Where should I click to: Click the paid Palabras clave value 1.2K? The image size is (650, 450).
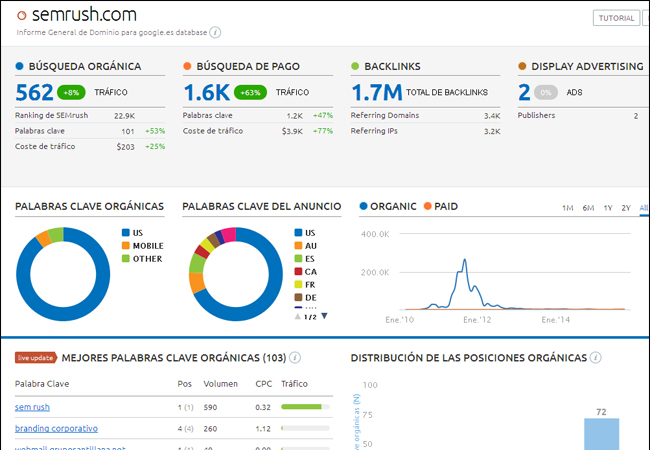(295, 116)
